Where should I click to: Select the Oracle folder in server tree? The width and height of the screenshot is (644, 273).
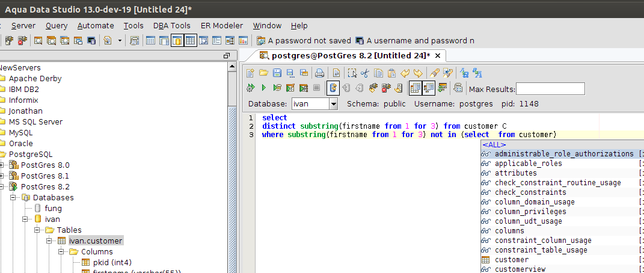tap(21, 143)
